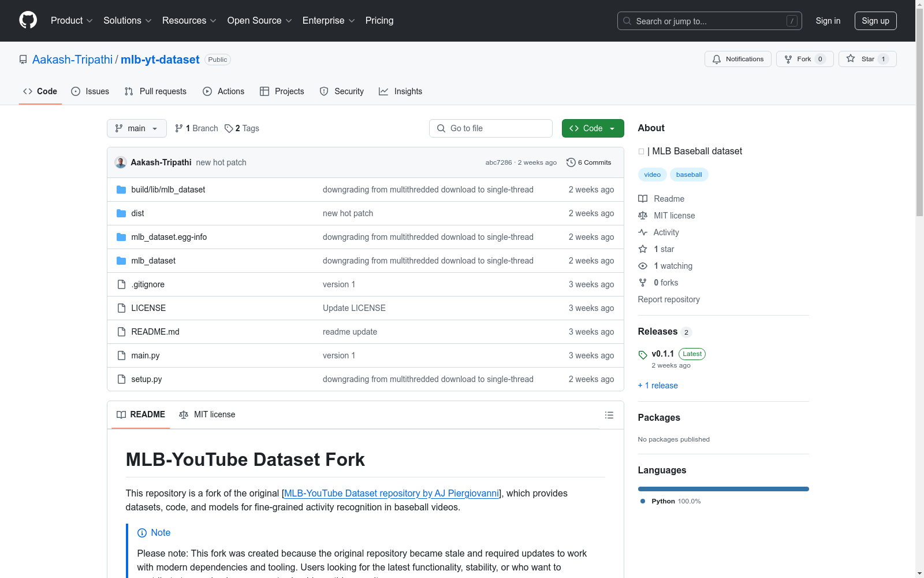Click the Sign in link
The image size is (924, 578).
coord(828,21)
